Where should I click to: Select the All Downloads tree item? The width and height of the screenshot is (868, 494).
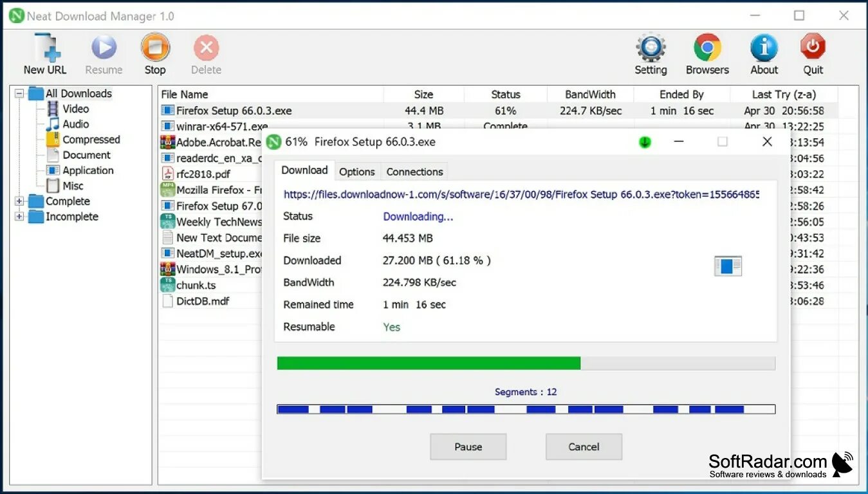point(78,93)
